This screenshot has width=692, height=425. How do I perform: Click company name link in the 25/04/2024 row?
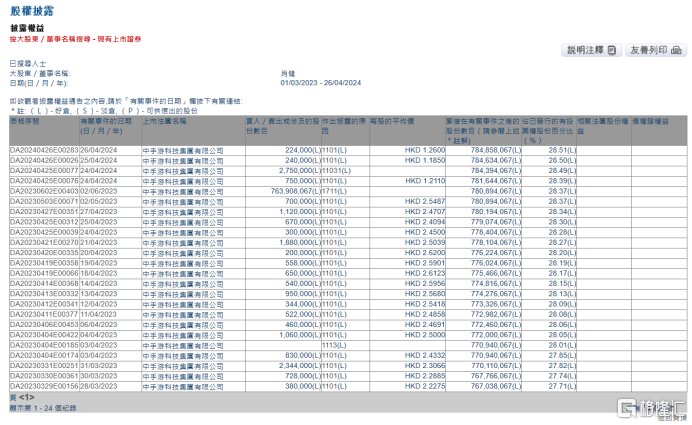coord(183,161)
